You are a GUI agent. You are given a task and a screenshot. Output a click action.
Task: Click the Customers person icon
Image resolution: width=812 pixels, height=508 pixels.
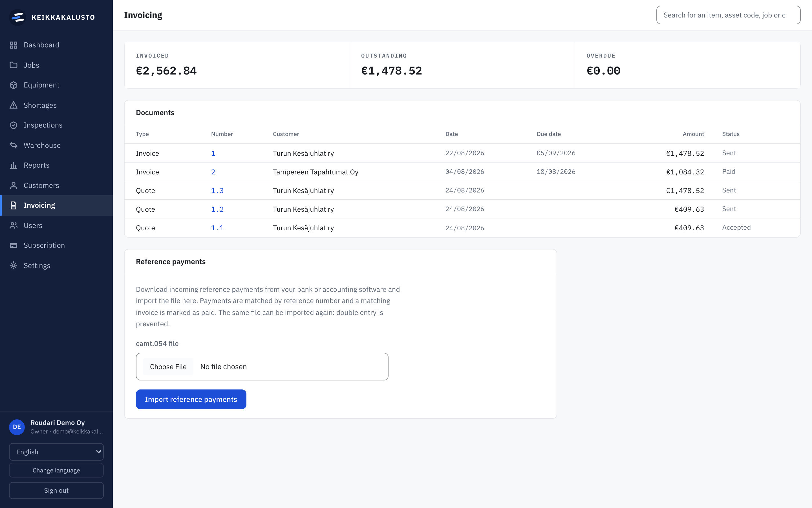[x=14, y=185]
